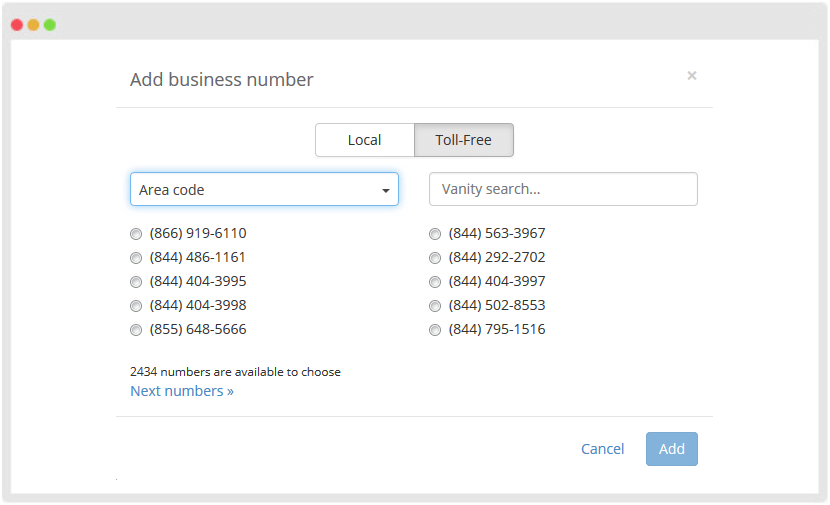The width and height of the screenshot is (830, 505).
Task: Select the (844) 563-3967 radio button
Action: [435, 234]
